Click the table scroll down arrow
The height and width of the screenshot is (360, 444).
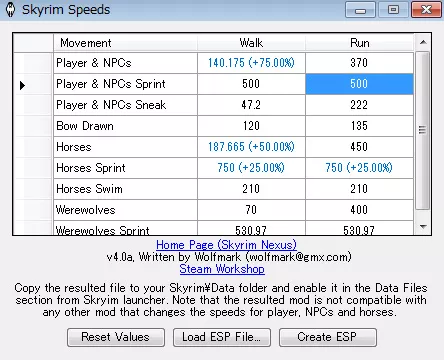423,227
